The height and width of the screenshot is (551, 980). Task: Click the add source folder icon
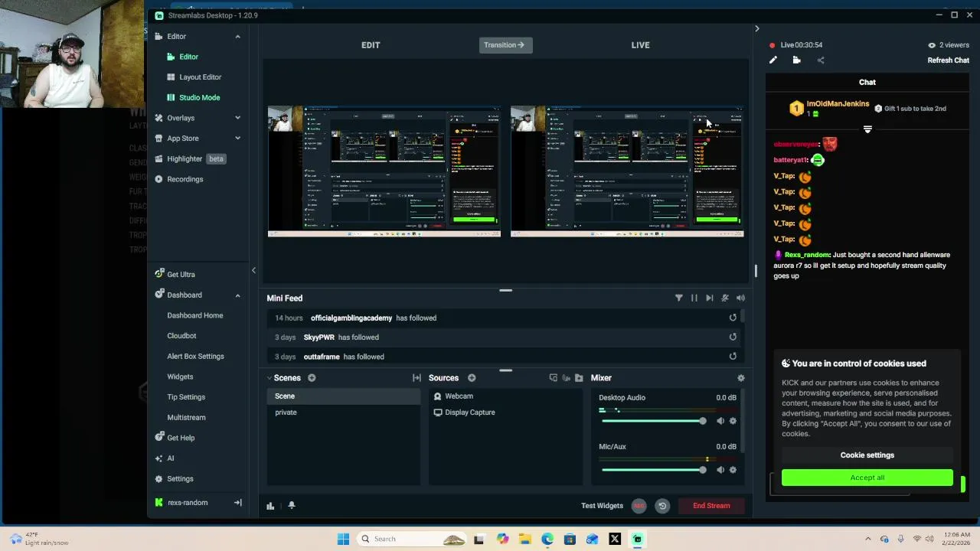coord(579,378)
